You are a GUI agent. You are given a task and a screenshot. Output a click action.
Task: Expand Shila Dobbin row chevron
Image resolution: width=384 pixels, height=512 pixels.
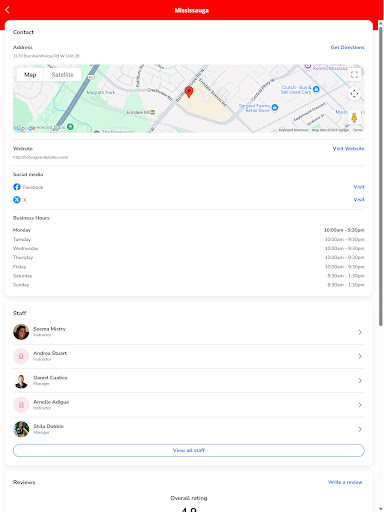pos(360,429)
